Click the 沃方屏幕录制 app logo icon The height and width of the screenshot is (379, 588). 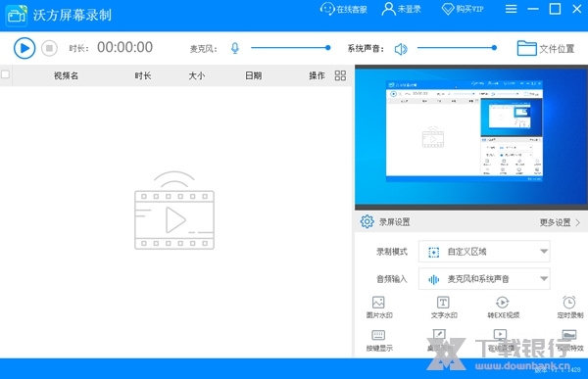click(x=16, y=16)
